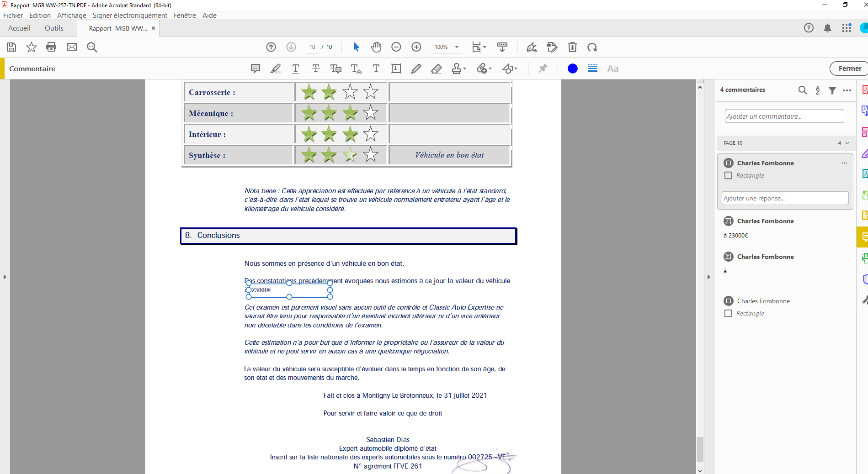Viewport: 868px width, 474px height.
Task: Open options menu of selected Rectangle comment
Action: (x=844, y=163)
